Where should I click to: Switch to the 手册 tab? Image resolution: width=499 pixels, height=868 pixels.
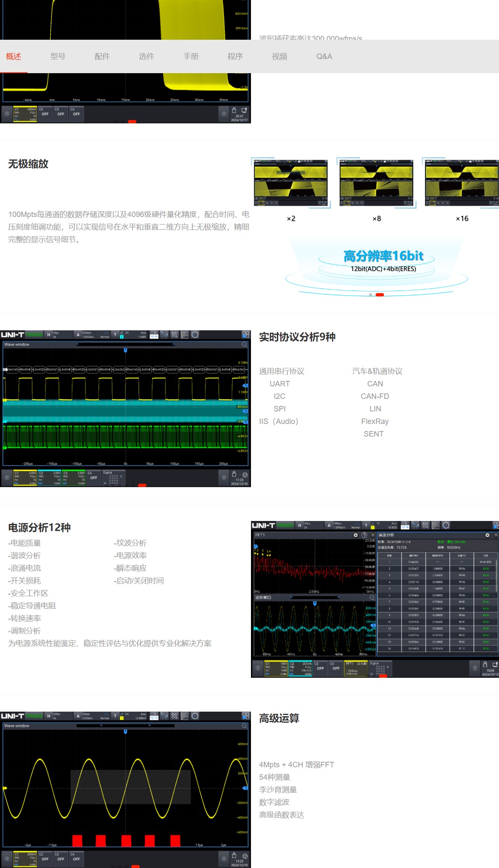pyautogui.click(x=191, y=56)
